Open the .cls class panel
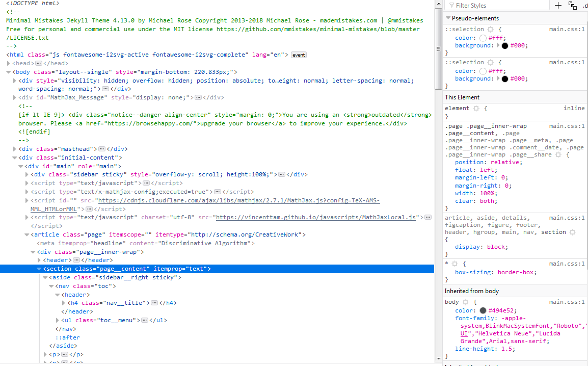 pyautogui.click(x=585, y=6)
